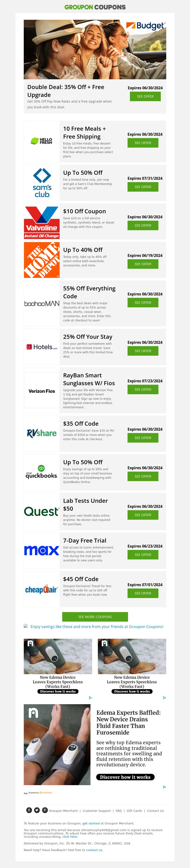The image size is (190, 868).
Task: Click the Hello Fresh logo
Action: point(42,141)
